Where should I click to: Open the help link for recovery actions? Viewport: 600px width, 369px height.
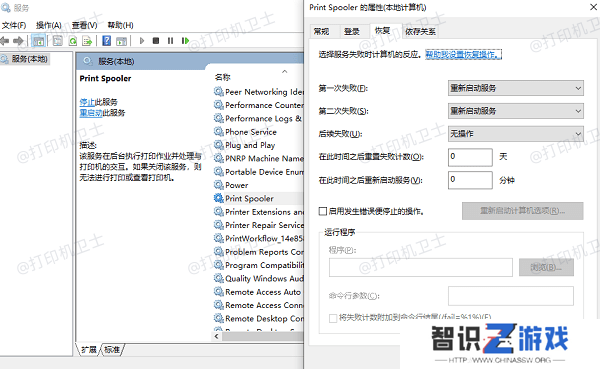point(463,54)
